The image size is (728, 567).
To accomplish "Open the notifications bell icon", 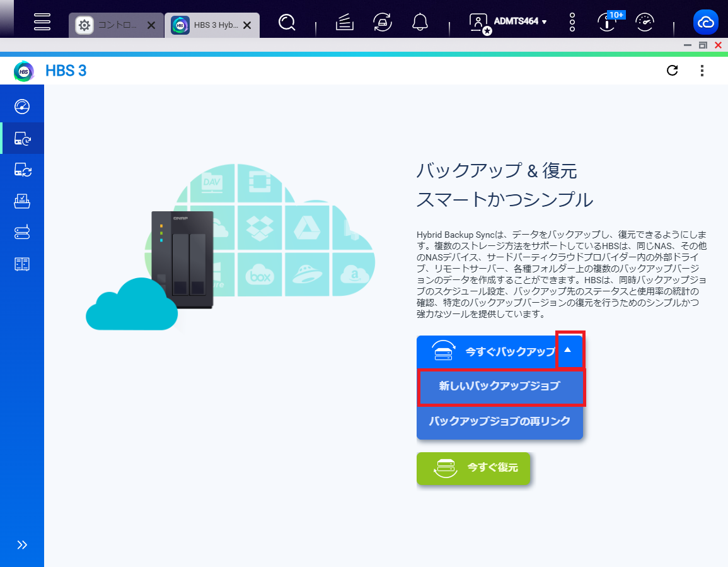I will [420, 22].
